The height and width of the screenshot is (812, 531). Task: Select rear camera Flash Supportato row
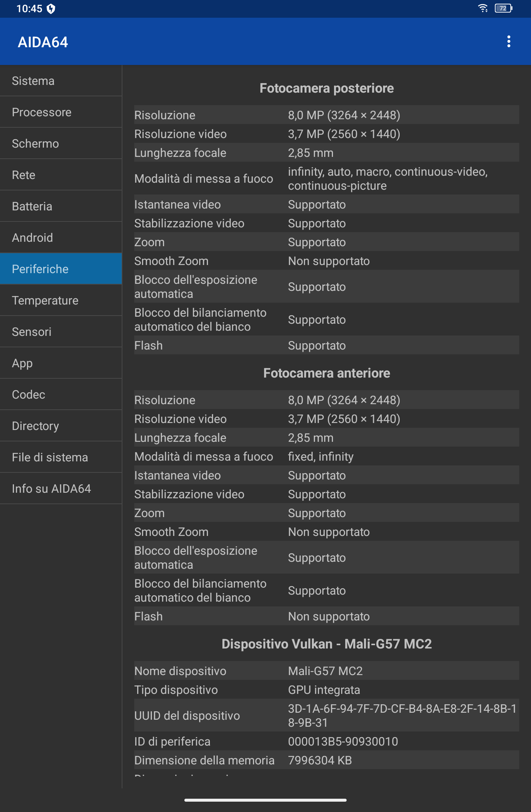(327, 345)
